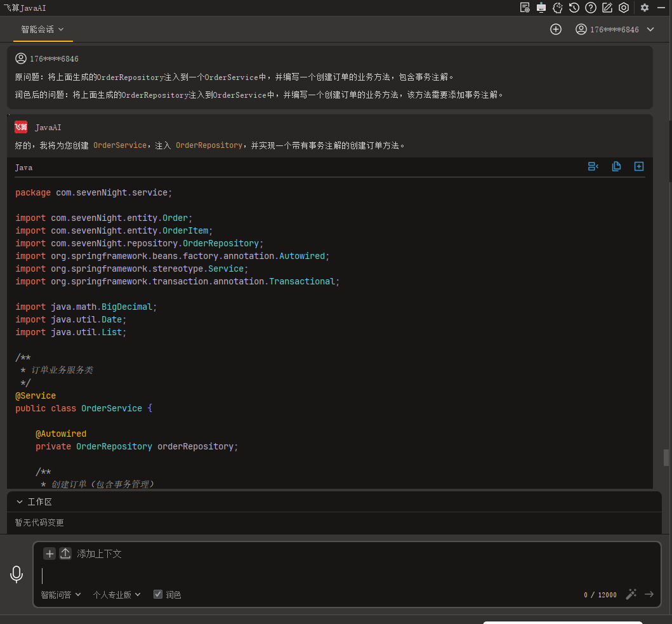Screen dimensions: 672x624
Task: Click the user avatar icon in header
Action: tap(581, 29)
